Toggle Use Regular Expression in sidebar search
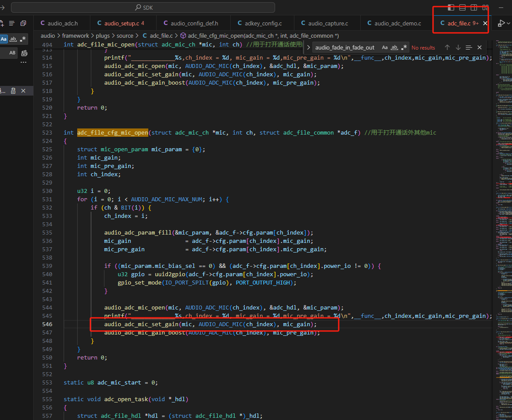Image resolution: width=512 pixels, height=420 pixels. coord(22,39)
